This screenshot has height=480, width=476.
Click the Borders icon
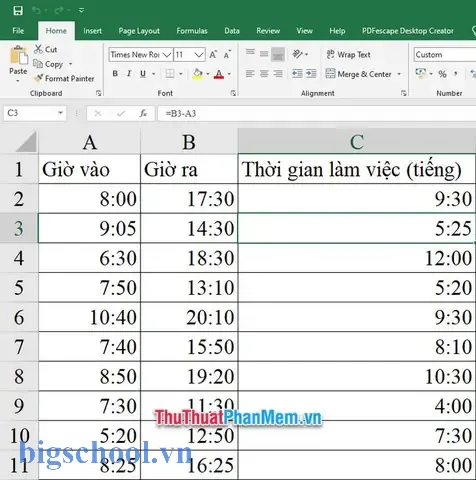pos(170,74)
